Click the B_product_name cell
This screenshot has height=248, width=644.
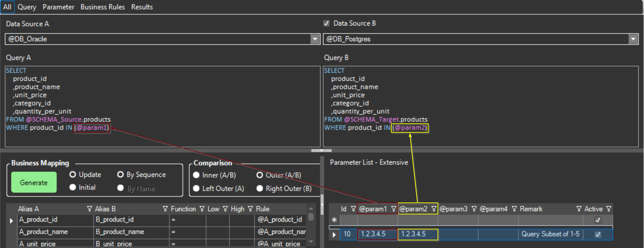click(132, 232)
